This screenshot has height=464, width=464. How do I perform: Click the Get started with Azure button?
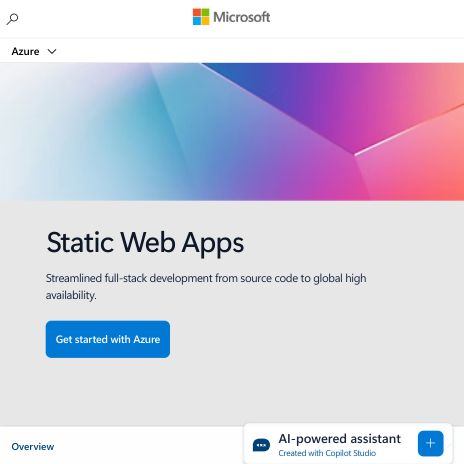108,339
